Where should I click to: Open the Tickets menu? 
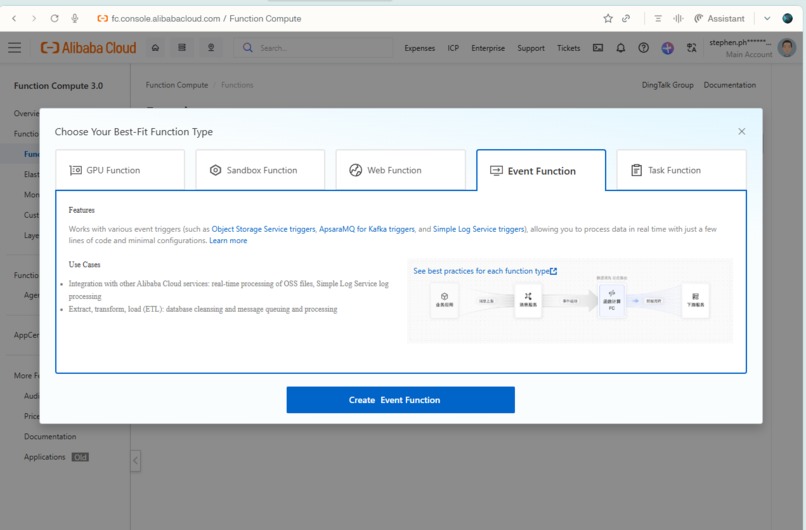569,48
